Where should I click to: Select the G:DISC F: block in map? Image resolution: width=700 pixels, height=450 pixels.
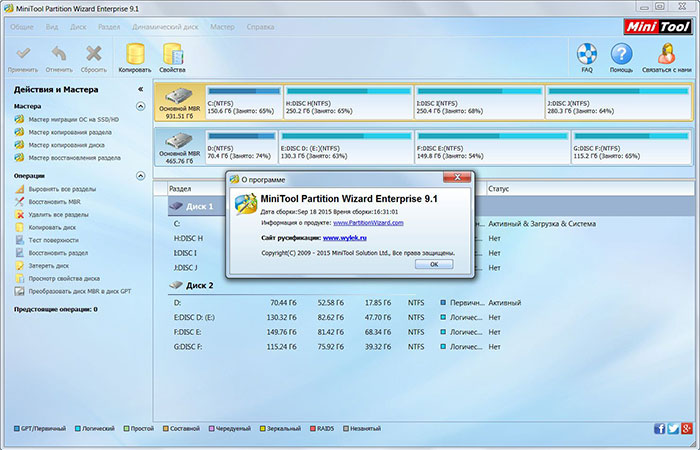point(631,147)
